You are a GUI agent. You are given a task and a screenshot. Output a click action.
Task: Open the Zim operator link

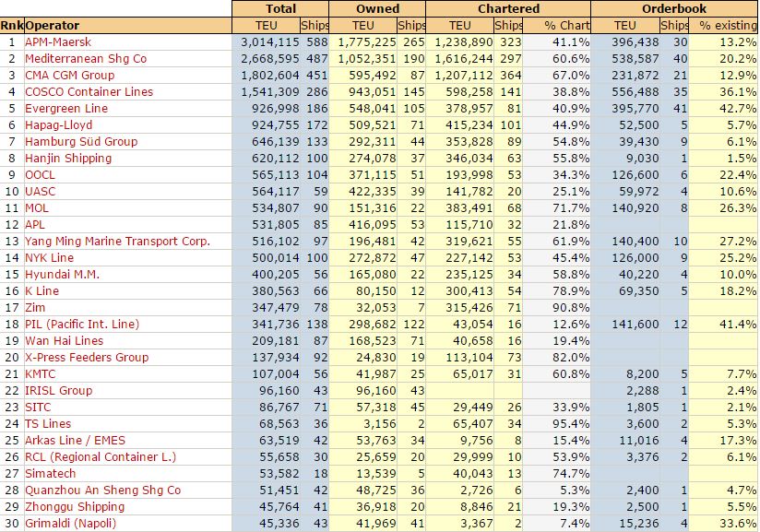35,308
